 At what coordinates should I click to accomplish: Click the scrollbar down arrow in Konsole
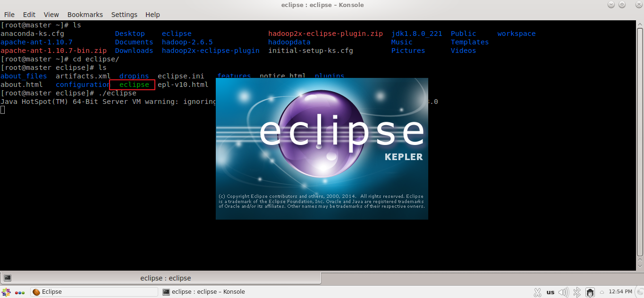pyautogui.click(x=639, y=266)
